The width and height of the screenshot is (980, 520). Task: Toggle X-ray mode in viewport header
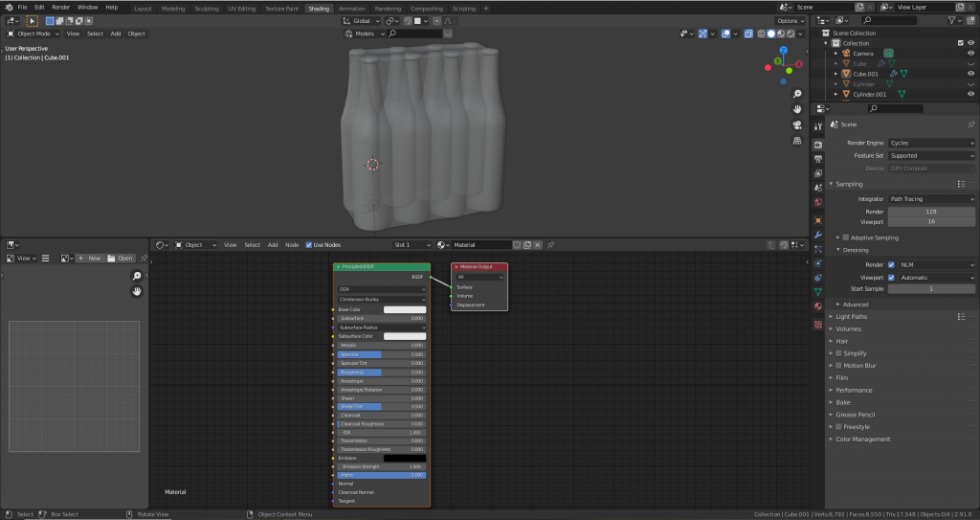point(746,34)
